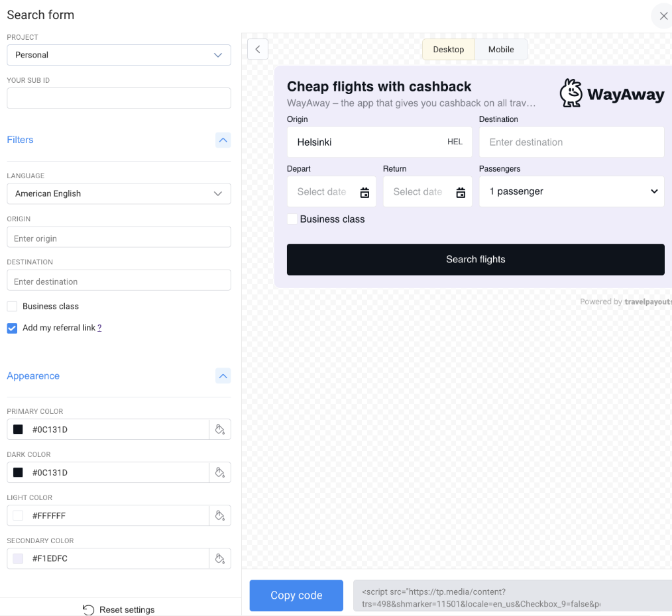Click the Cheap flights with cashback heading
672x616 pixels.
379,87
